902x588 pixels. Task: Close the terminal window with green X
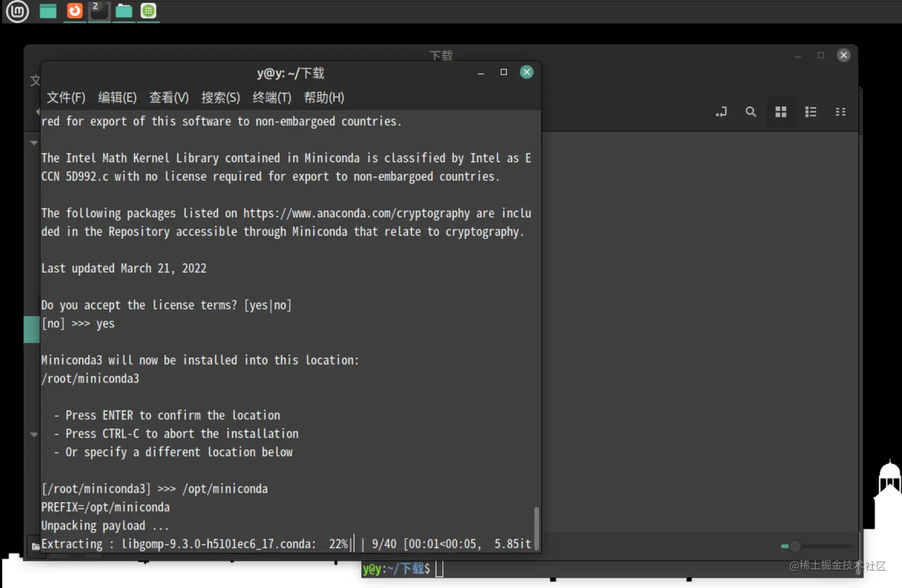point(526,72)
